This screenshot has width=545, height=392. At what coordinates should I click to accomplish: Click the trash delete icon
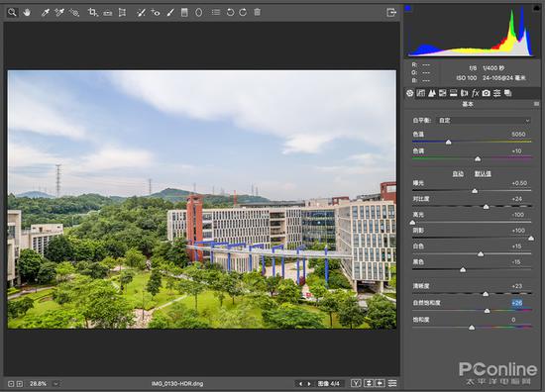coord(258,12)
